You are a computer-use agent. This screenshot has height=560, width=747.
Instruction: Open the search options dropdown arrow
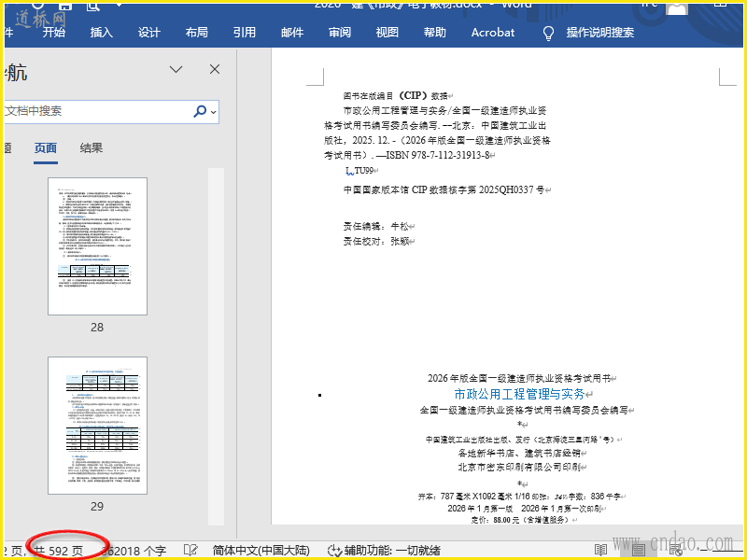pos(214,112)
